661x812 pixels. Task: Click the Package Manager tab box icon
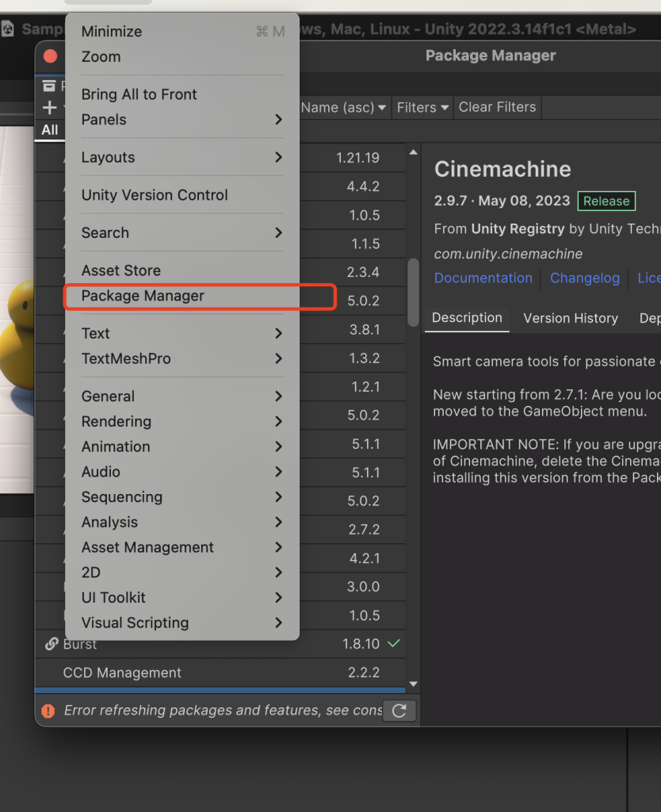coord(49,86)
